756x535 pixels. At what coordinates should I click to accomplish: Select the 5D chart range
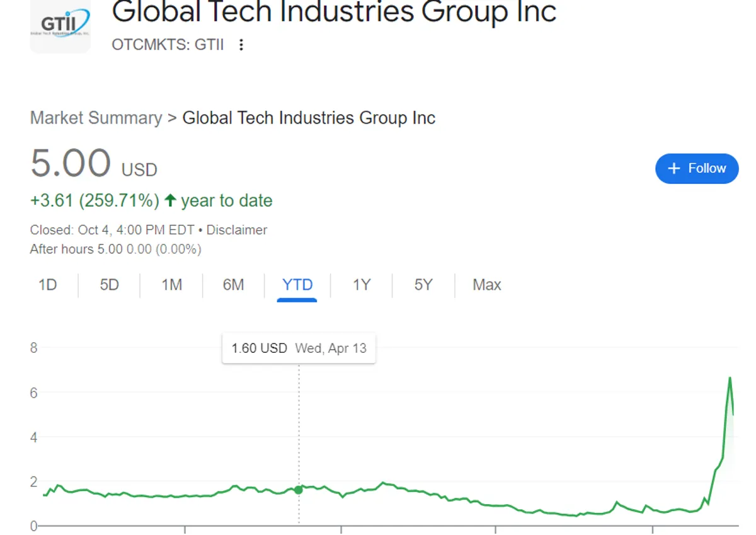pyautogui.click(x=109, y=285)
